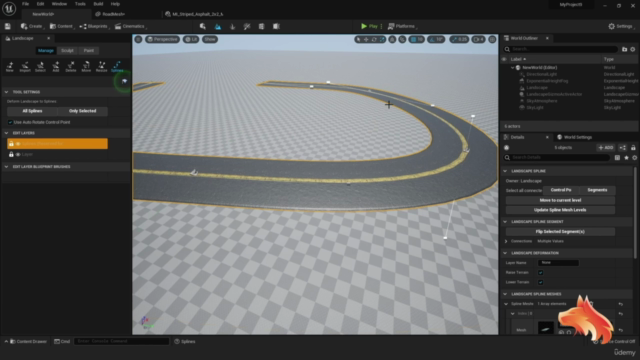Click Move to current level button
This screenshot has width=640, height=360.
point(560,200)
